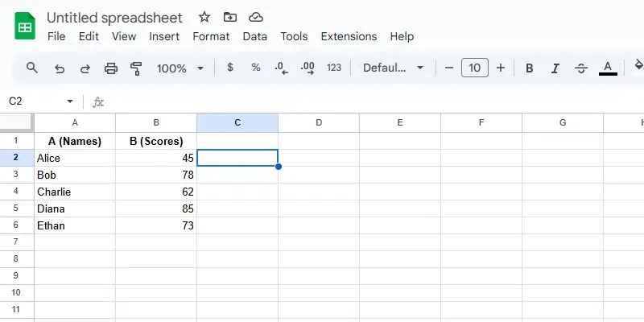The width and height of the screenshot is (644, 322).
Task: Star the Untitled spreadsheet
Action: pyautogui.click(x=204, y=17)
